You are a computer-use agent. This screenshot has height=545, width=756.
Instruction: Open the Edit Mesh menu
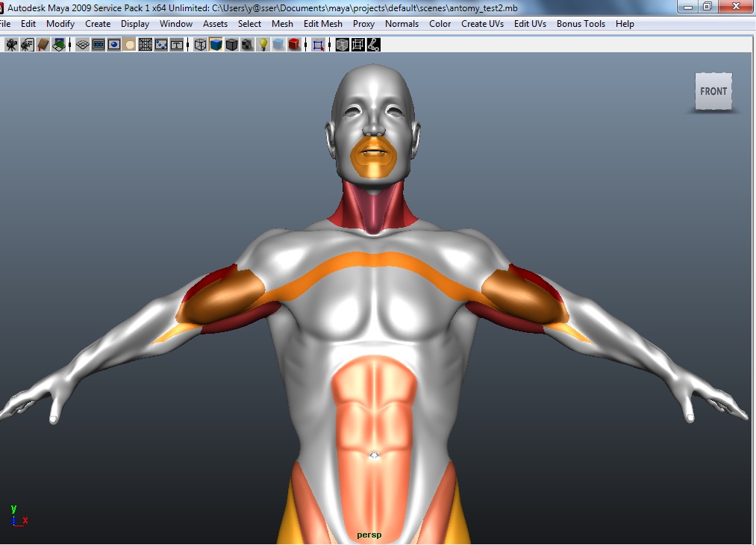click(x=322, y=24)
